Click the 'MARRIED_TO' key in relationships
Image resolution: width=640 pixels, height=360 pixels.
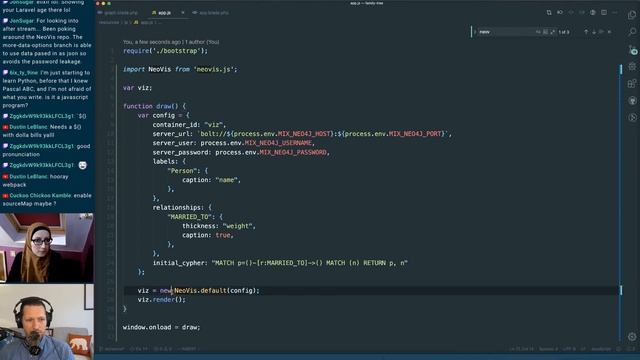[x=189, y=217]
